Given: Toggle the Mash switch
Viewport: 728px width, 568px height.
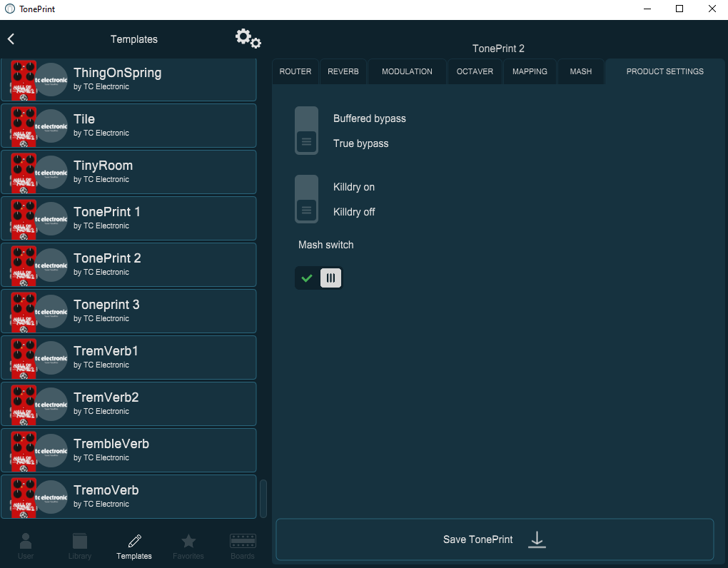Looking at the screenshot, I should [x=318, y=278].
